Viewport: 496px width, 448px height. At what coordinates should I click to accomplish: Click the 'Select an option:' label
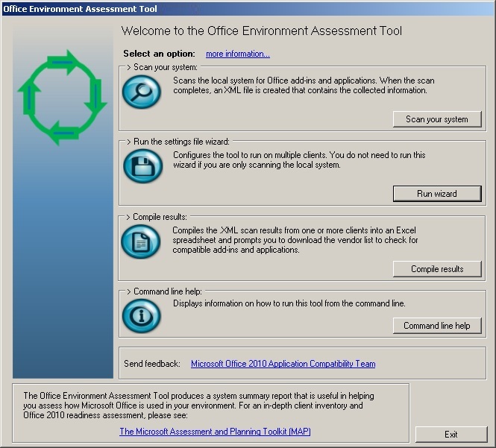pyautogui.click(x=159, y=54)
